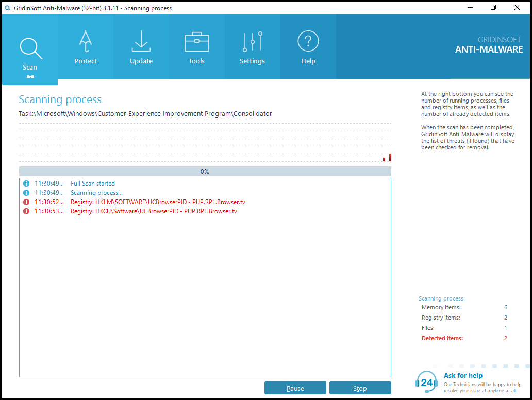Click the Scanning process heading
Viewport: 532px width, 400px height.
[60, 99]
